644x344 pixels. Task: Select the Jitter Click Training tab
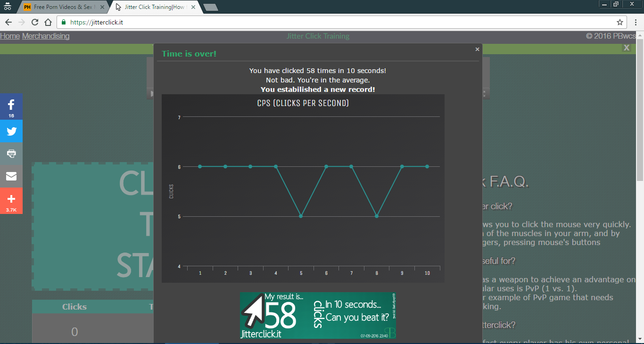(x=155, y=7)
